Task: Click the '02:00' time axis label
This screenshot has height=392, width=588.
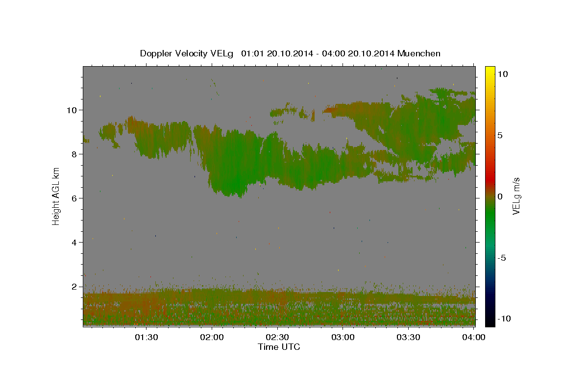Action: coord(212,337)
